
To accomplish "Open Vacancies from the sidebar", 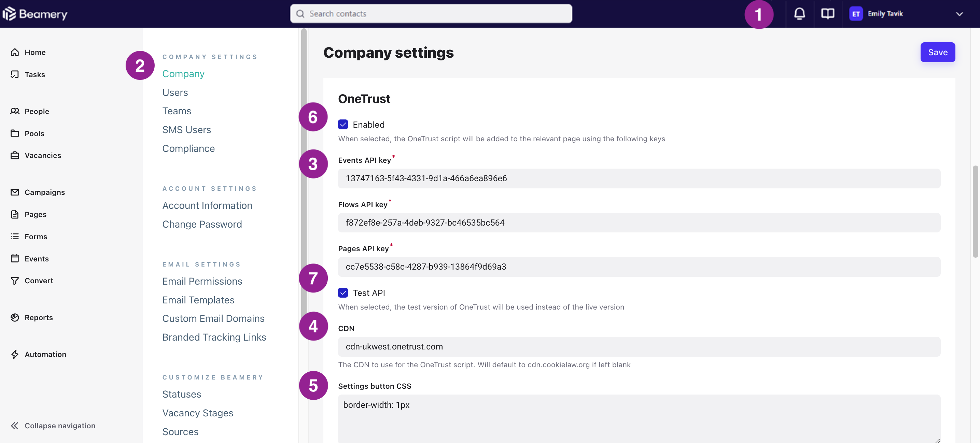I will (x=43, y=155).
